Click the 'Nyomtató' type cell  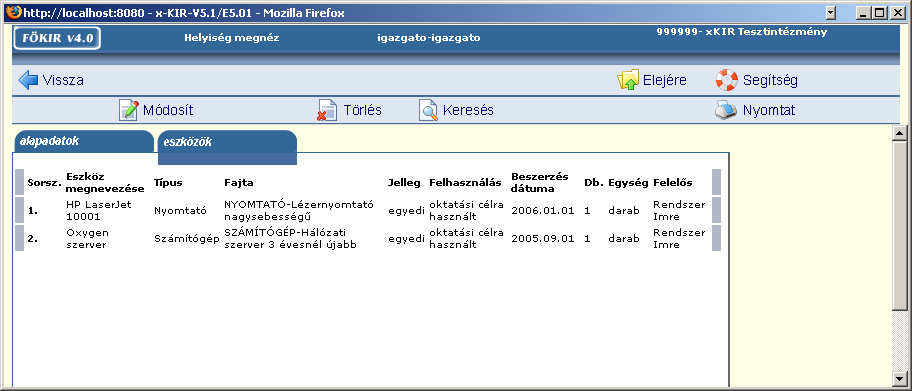(x=180, y=211)
